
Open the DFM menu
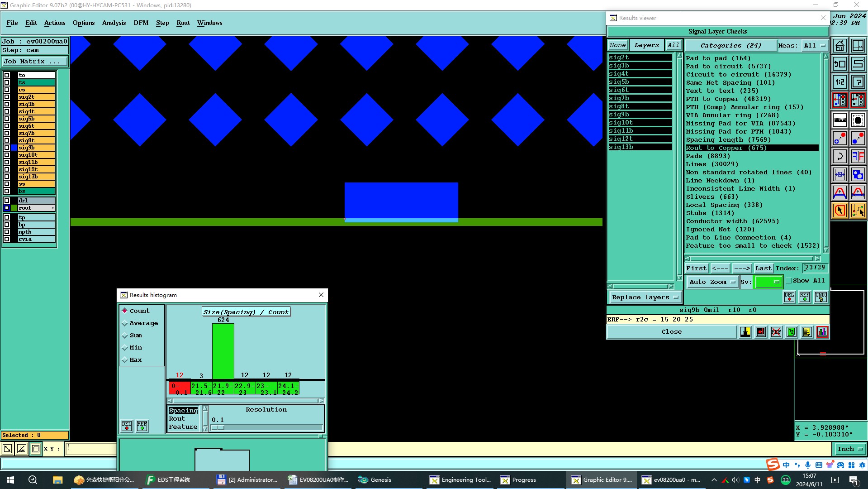[x=141, y=23]
